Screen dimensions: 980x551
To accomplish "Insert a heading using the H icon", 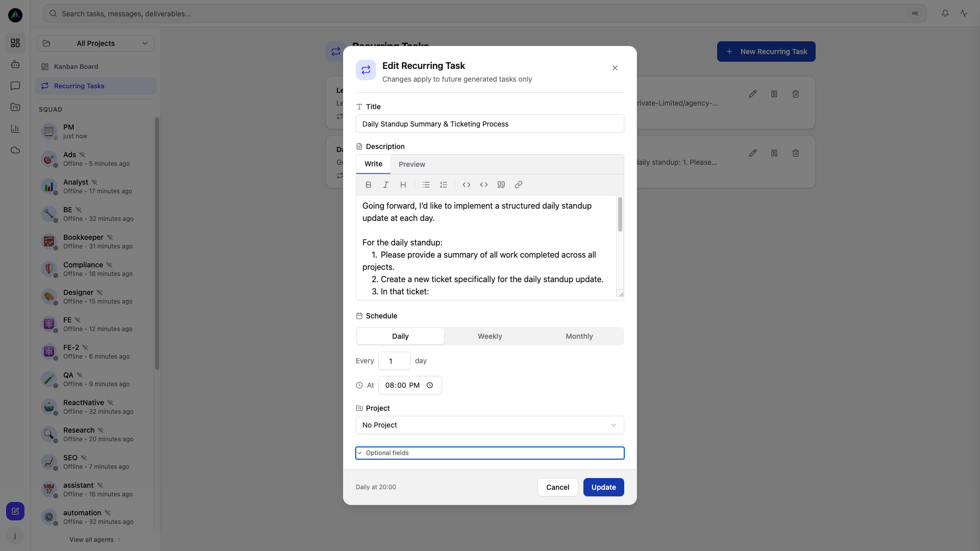I will (x=403, y=185).
